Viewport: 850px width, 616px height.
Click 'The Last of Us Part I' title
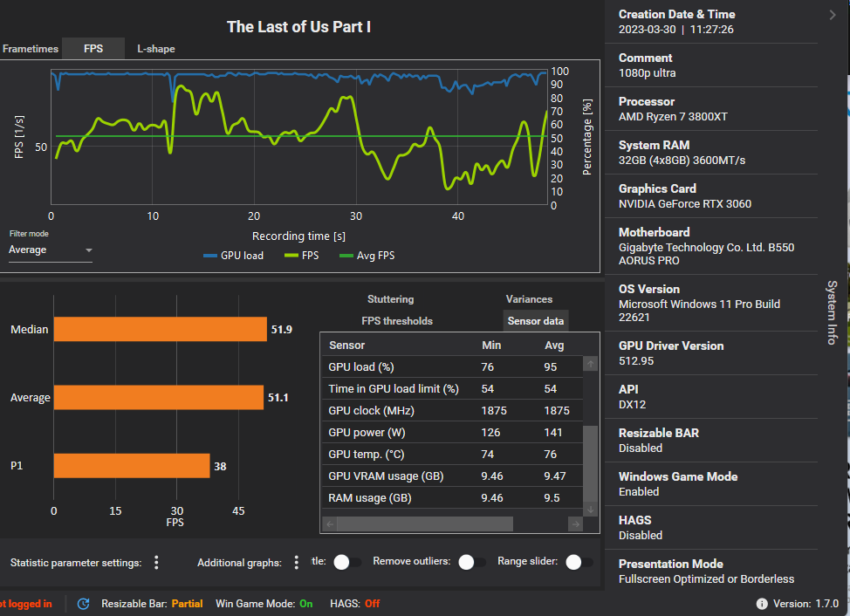[x=298, y=26]
